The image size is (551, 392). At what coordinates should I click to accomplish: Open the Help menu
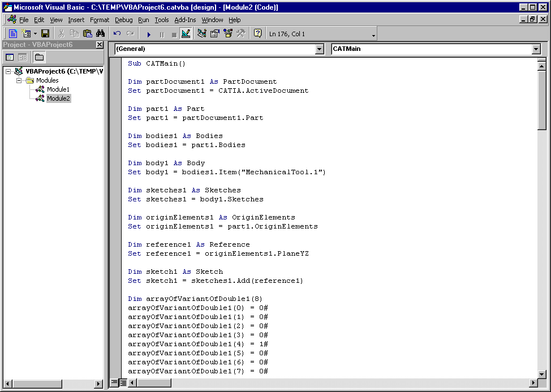pos(234,20)
